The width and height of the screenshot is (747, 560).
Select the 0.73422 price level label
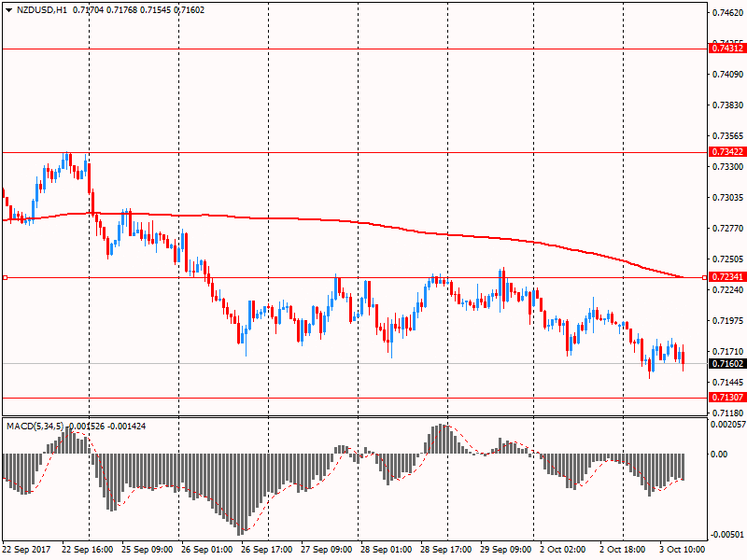pos(727,152)
